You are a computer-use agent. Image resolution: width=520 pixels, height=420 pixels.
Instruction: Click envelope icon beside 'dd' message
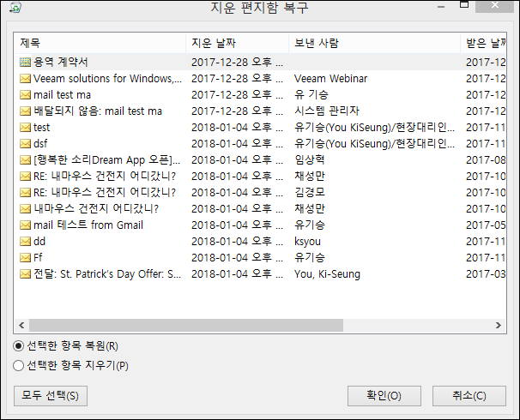click(x=25, y=242)
